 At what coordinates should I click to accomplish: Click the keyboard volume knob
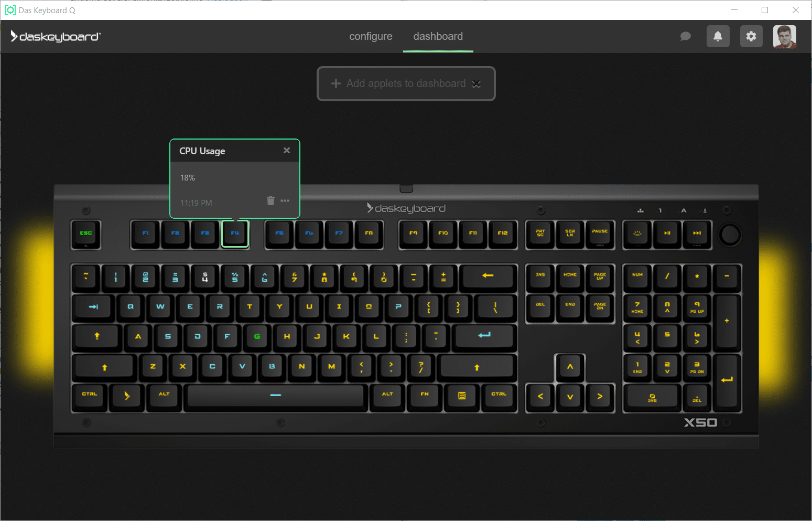point(729,235)
